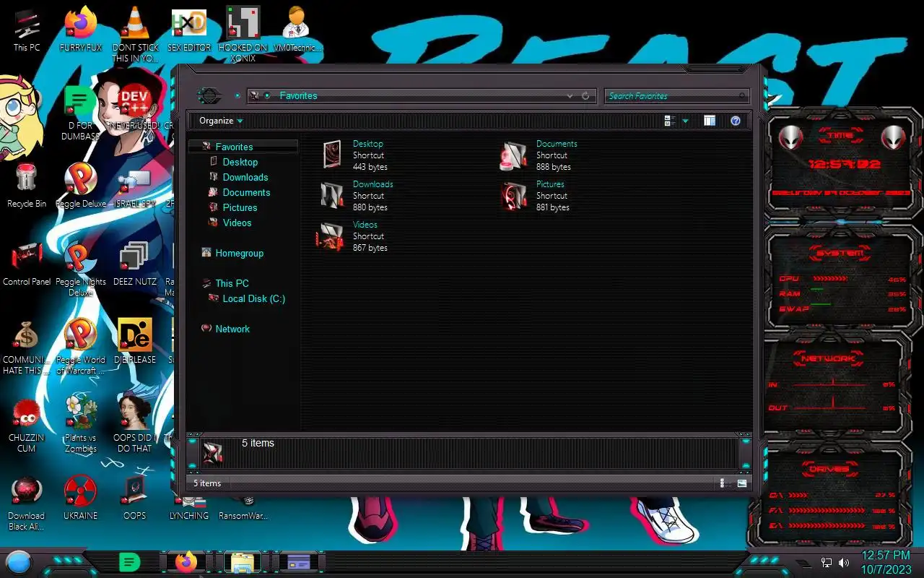Click the back navigation button in Explorer

click(209, 95)
